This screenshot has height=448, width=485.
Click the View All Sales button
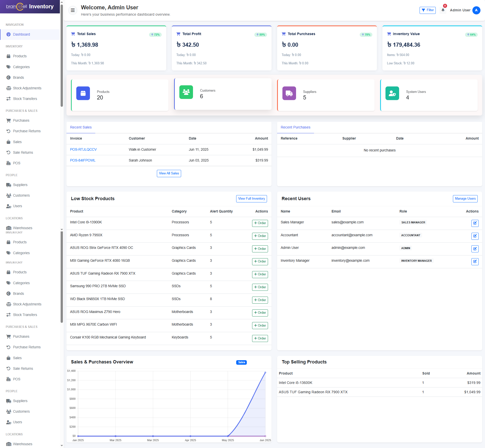(169, 173)
